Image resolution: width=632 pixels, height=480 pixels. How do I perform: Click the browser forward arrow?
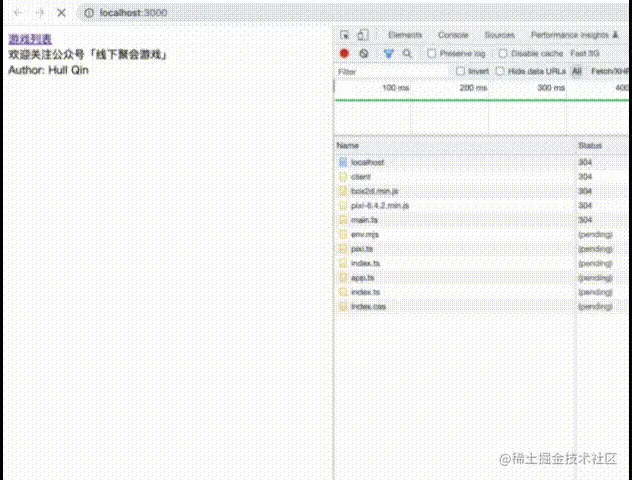40,13
